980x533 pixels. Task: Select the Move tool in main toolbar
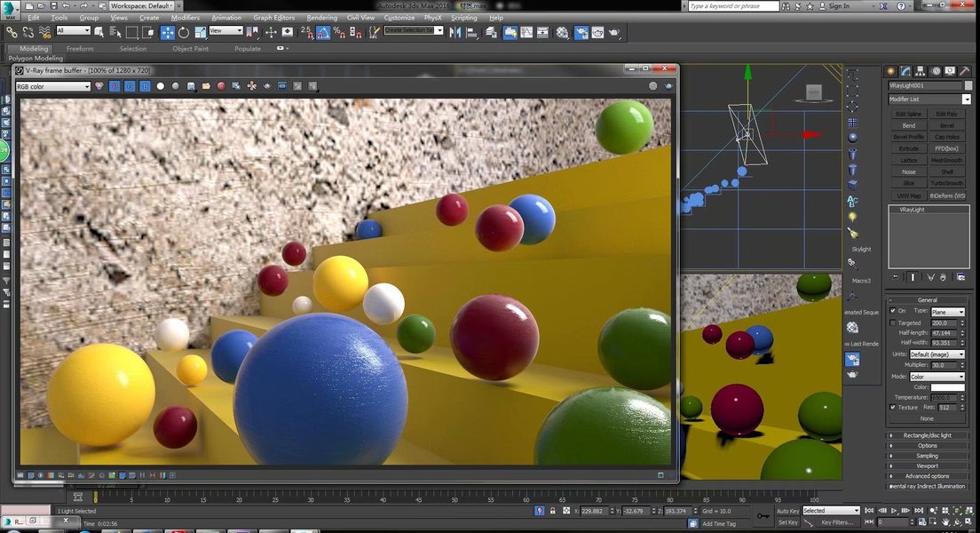168,32
